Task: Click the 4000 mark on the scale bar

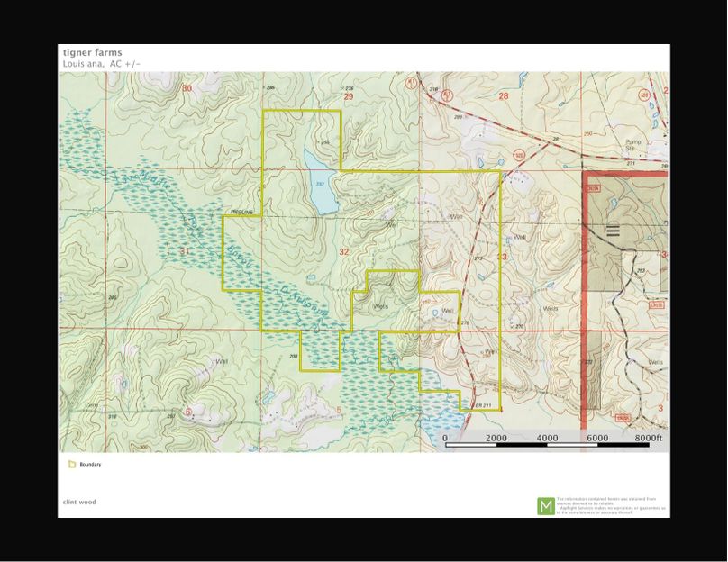Action: (547, 438)
